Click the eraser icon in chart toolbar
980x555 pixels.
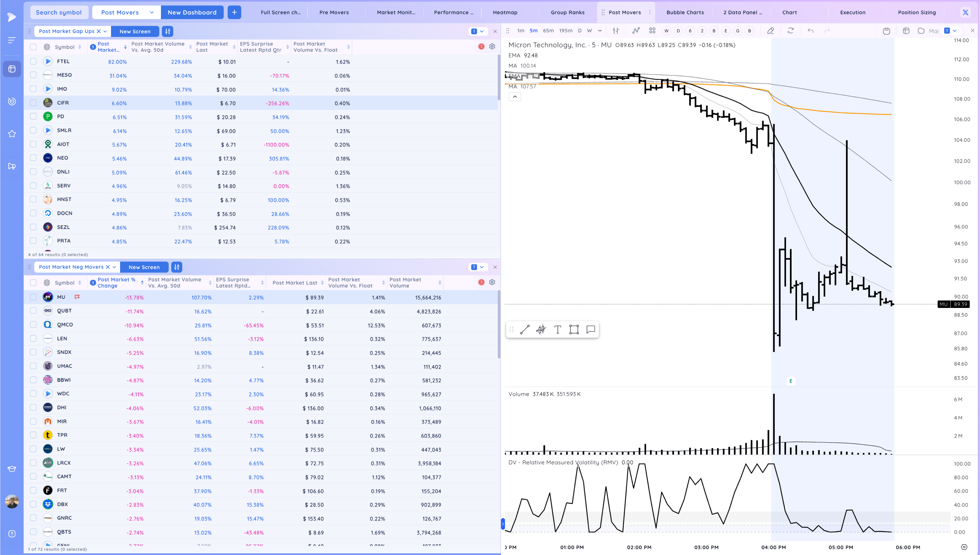[770, 31]
